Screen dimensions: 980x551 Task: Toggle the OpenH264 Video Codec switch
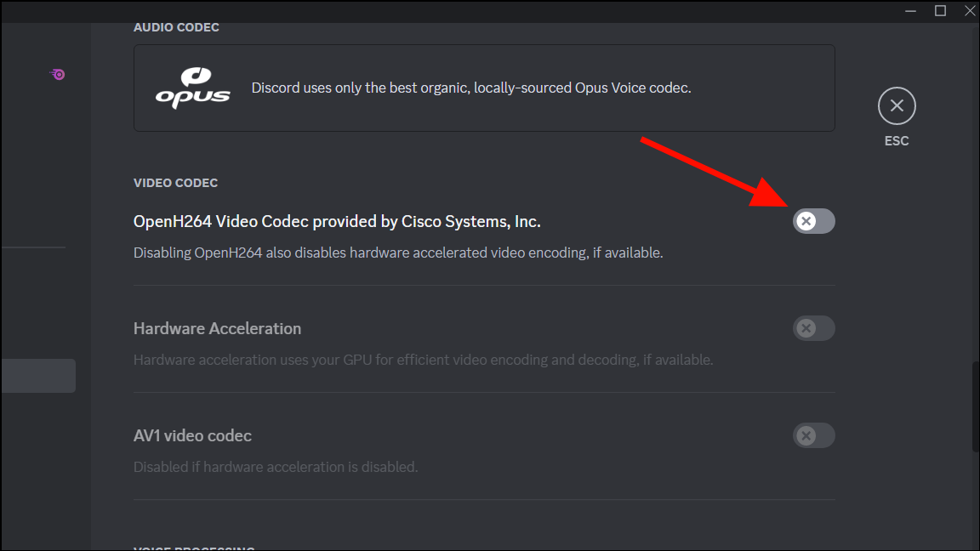point(814,221)
